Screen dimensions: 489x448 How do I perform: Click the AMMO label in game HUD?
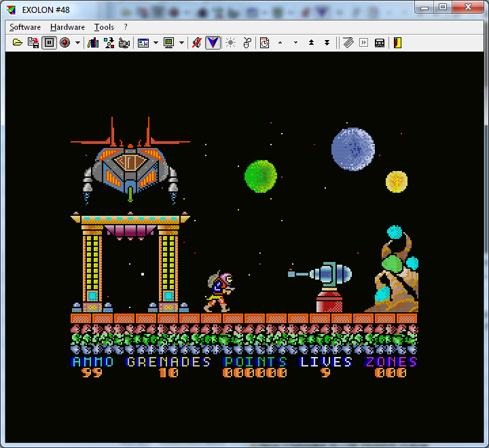click(x=92, y=362)
